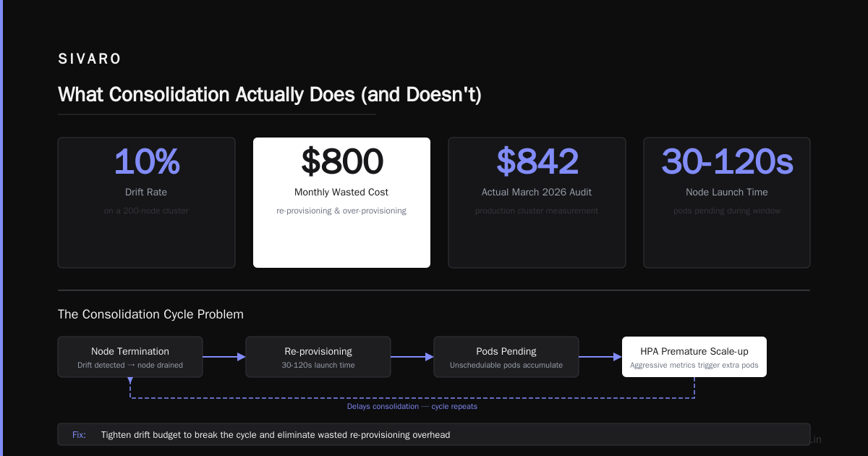Click the 'Fix:' label
868x456 pixels.
pos(79,435)
